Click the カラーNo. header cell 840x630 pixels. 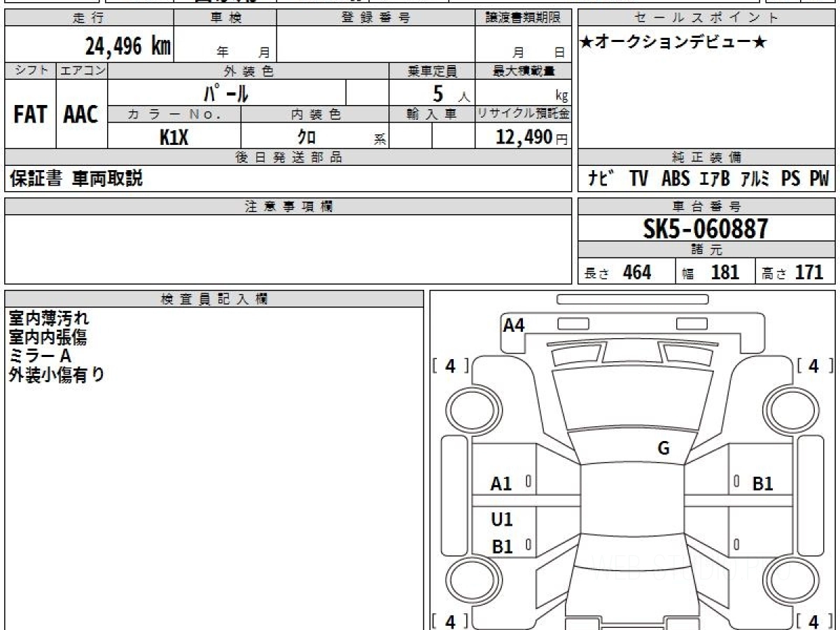pos(174,115)
